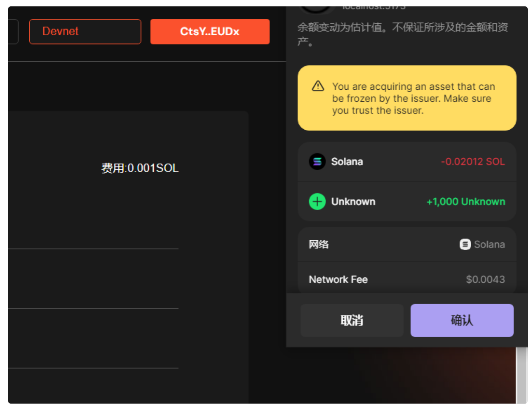Click the Devnet network button

pos(85,31)
